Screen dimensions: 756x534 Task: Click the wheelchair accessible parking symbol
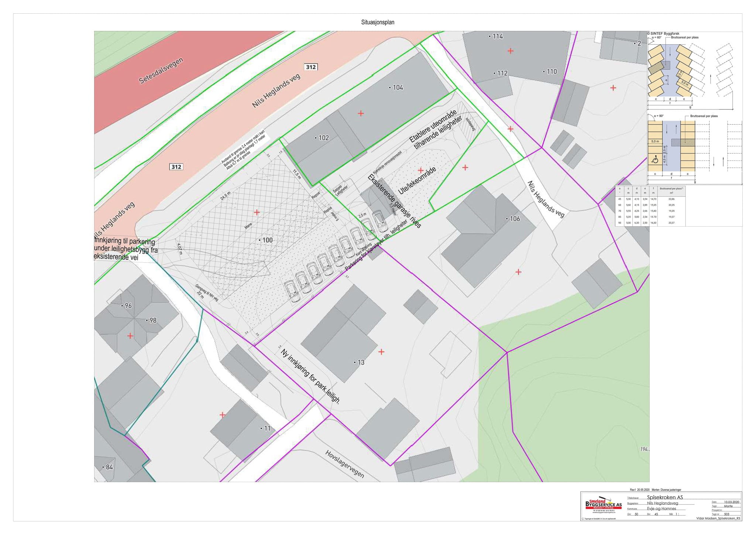click(655, 160)
